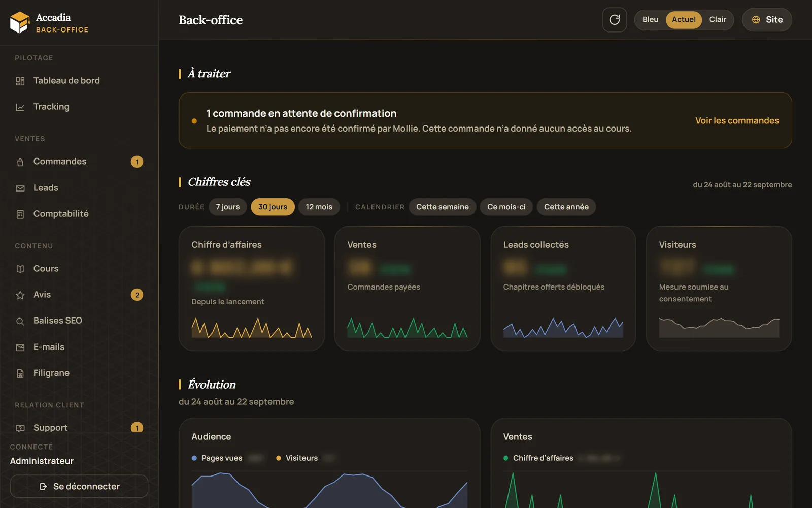Follow the Voir les commandes link
Screen dimensions: 812x508
[737, 120]
